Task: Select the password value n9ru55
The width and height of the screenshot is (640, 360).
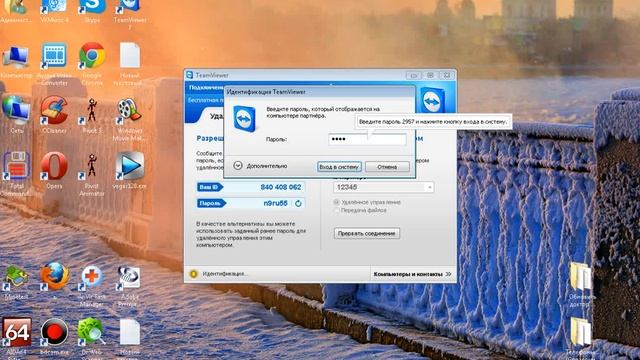Action: click(275, 203)
